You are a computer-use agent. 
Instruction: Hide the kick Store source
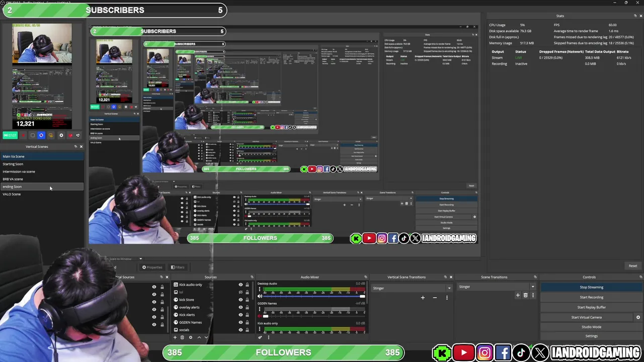click(x=240, y=300)
